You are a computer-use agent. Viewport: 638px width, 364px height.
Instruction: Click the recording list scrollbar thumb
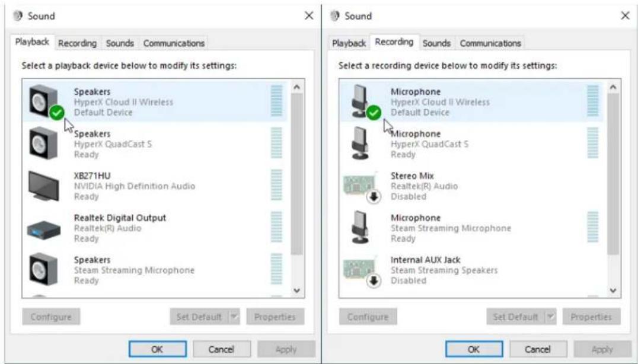[x=613, y=174]
